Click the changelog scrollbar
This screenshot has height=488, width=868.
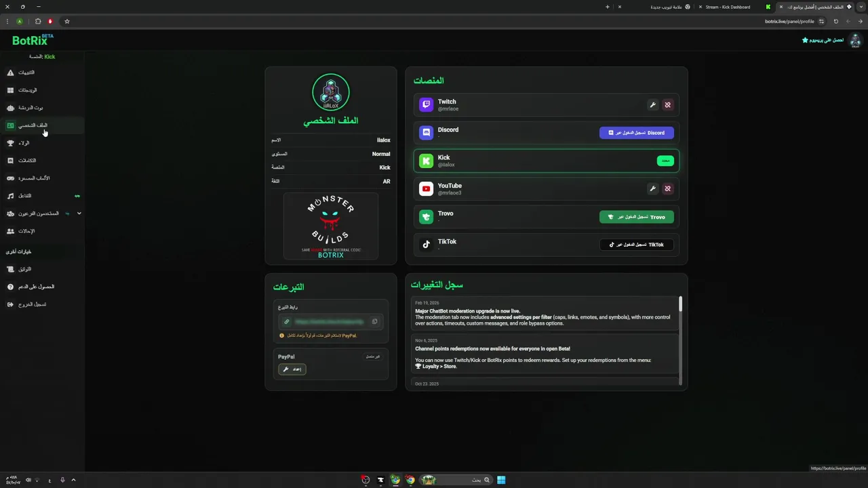tap(680, 304)
